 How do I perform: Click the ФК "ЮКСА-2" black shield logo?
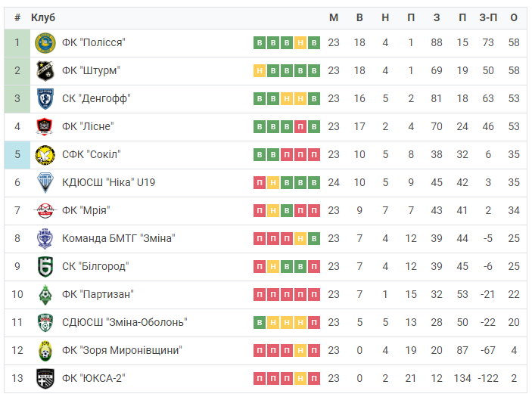45,378
